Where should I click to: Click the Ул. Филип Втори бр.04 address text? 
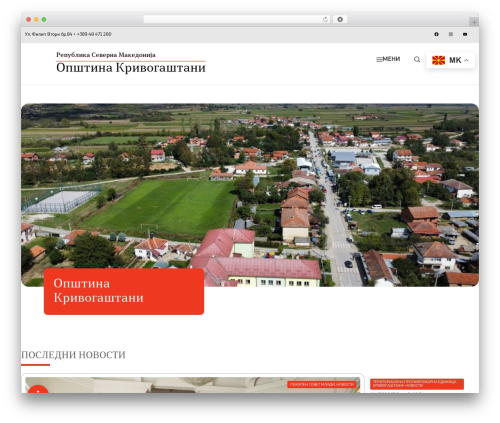click(48, 34)
